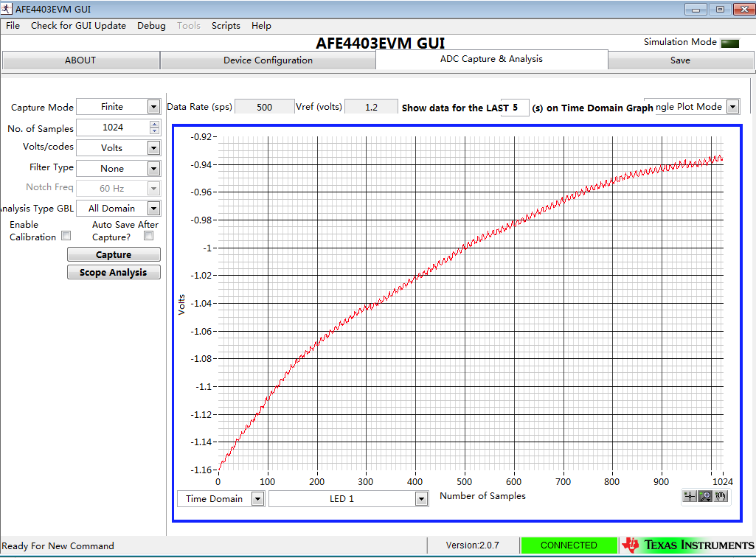
Task: Click the 1024 x-axis end value
Action: 723,481
